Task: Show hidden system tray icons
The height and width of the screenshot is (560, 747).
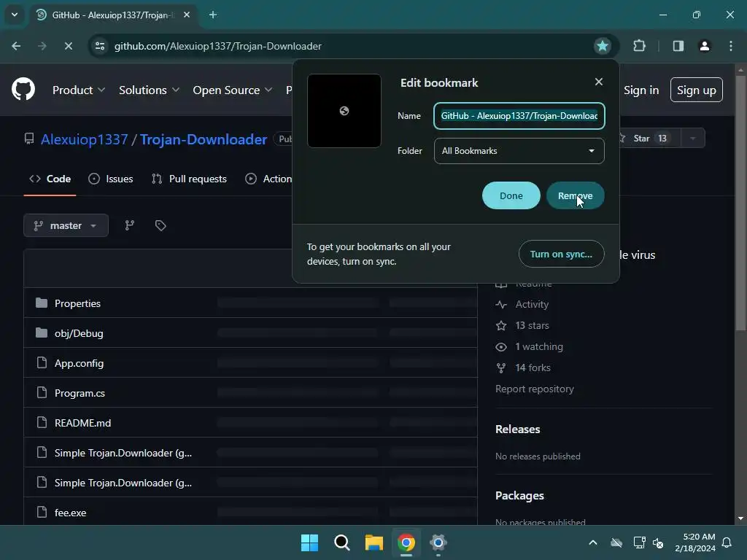Action: (x=592, y=542)
